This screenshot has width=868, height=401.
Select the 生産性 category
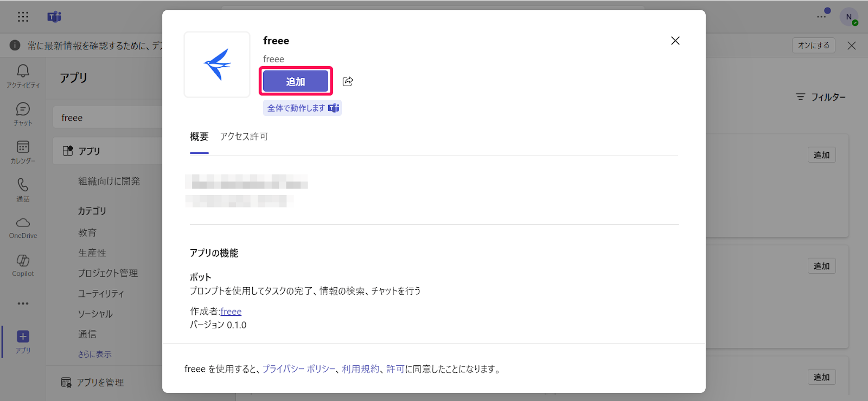pos(92,253)
